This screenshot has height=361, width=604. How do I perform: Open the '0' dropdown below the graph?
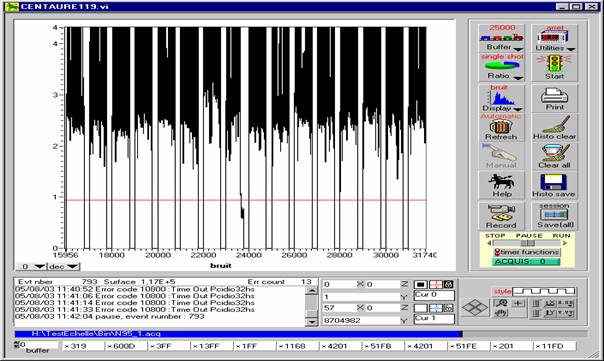point(31,266)
